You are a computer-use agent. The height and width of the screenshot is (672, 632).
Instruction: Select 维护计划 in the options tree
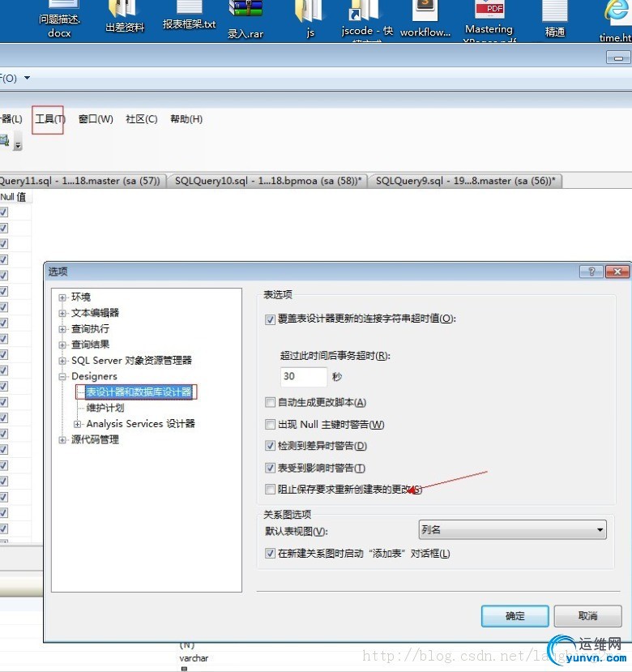pyautogui.click(x=105, y=408)
